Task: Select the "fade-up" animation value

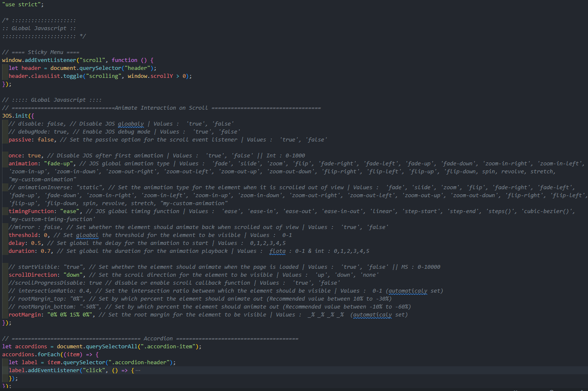Action: pos(59,164)
